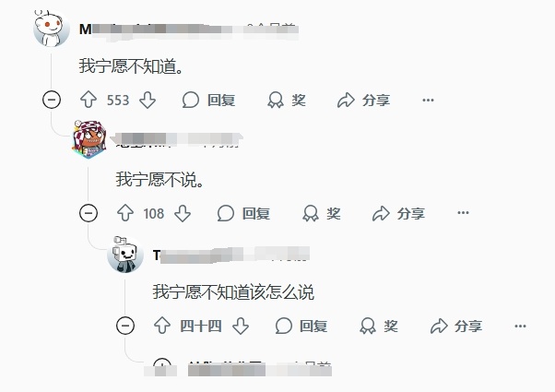Open the Snoo avatar of top commenter
The image size is (555, 392).
[x=52, y=29]
